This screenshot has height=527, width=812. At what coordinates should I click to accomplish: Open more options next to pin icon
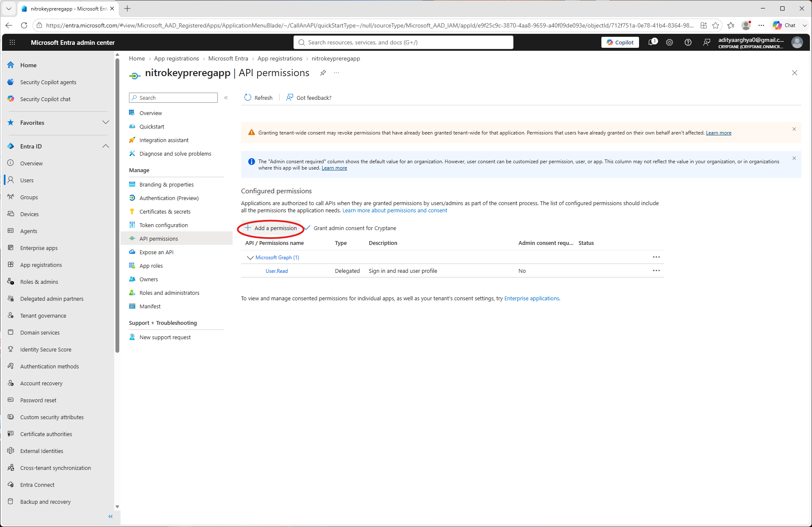337,73
